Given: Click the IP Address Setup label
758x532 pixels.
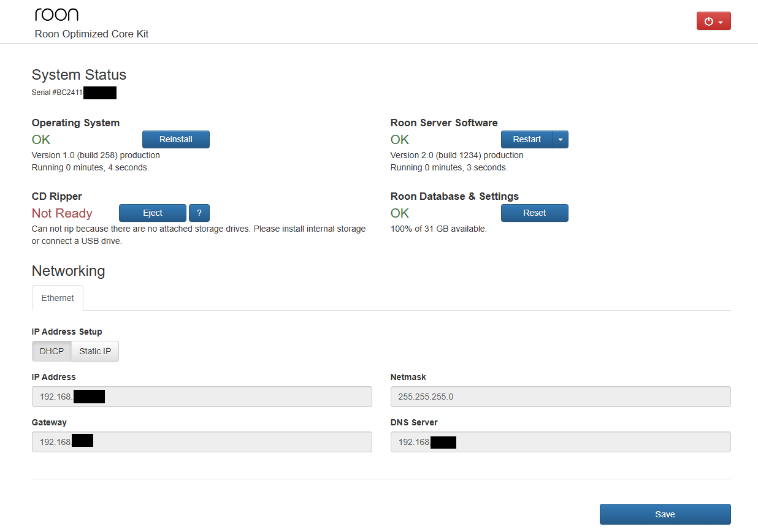Looking at the screenshot, I should [x=67, y=332].
